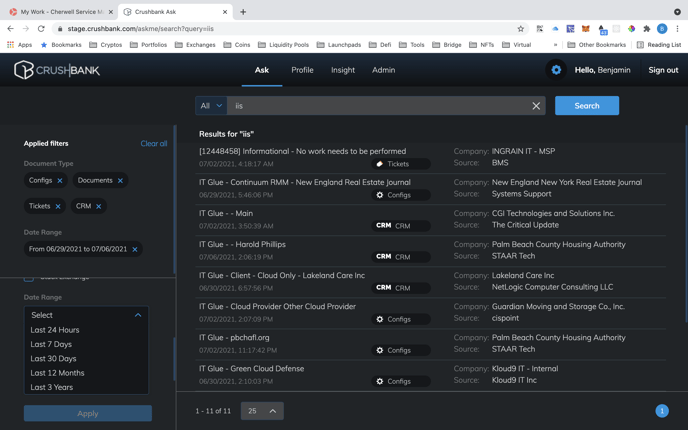Click the Tickets badge on the Informational result

401,164
